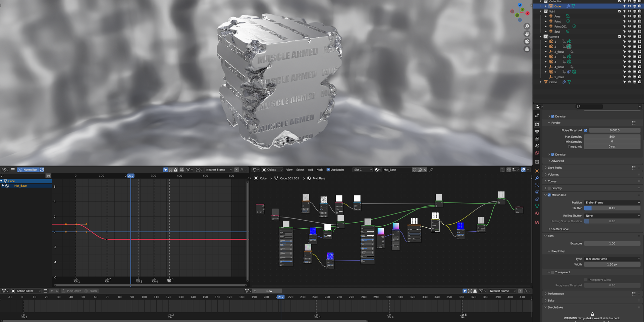Click the fake user shield icon for Mat_Base

[415, 170]
